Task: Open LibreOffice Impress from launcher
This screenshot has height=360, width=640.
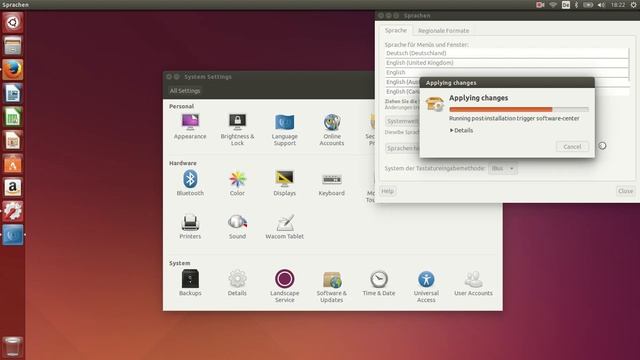Action: (13, 140)
